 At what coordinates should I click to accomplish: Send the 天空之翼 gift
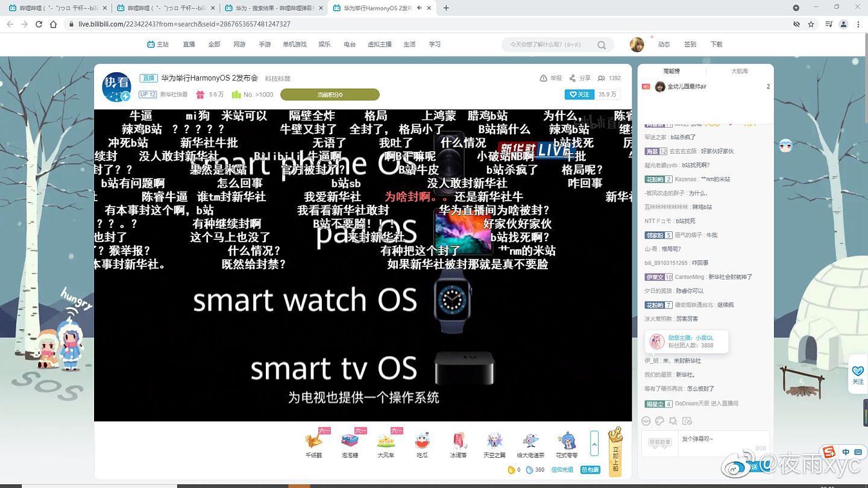coord(494,444)
